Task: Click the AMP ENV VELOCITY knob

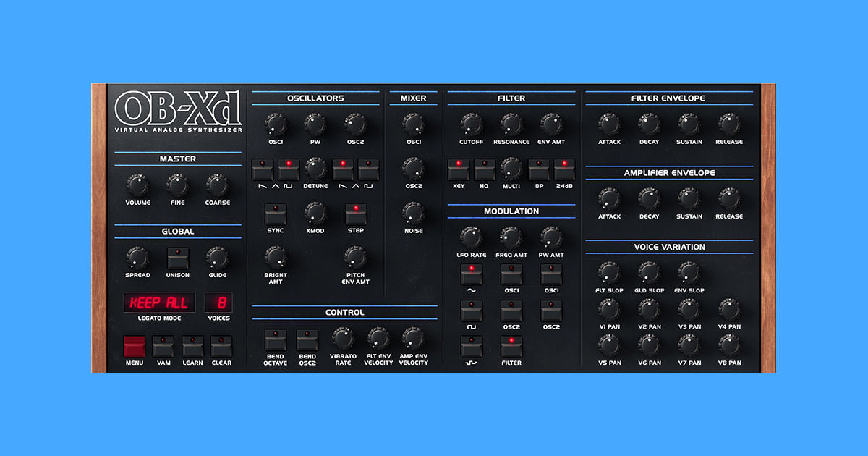Action: point(413,338)
